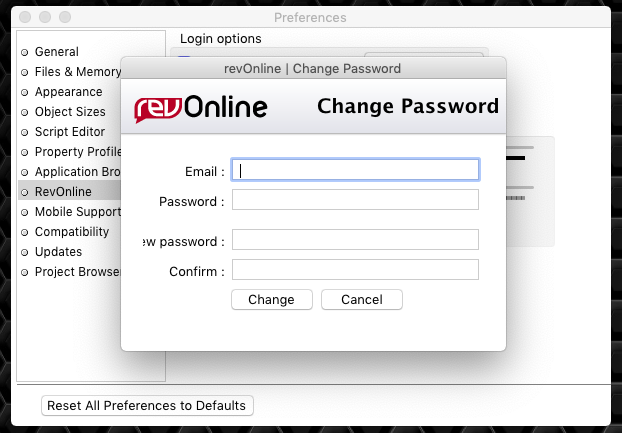Click into the Email input field

(x=355, y=170)
